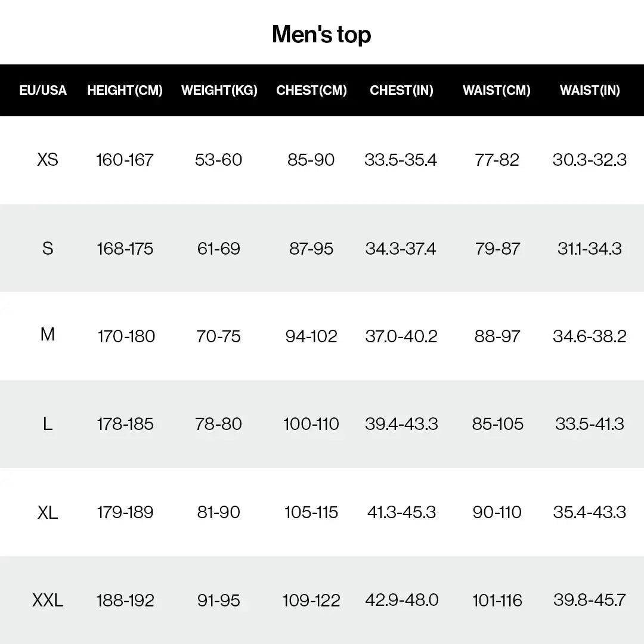Select the EU/USA column header
644x644 pixels.
[x=43, y=91]
